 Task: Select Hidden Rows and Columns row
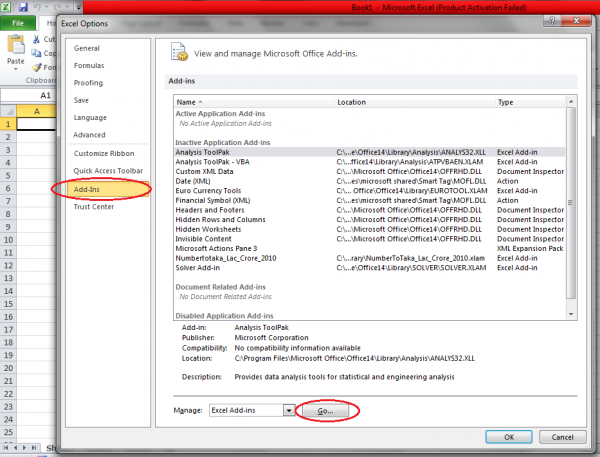tap(370, 220)
